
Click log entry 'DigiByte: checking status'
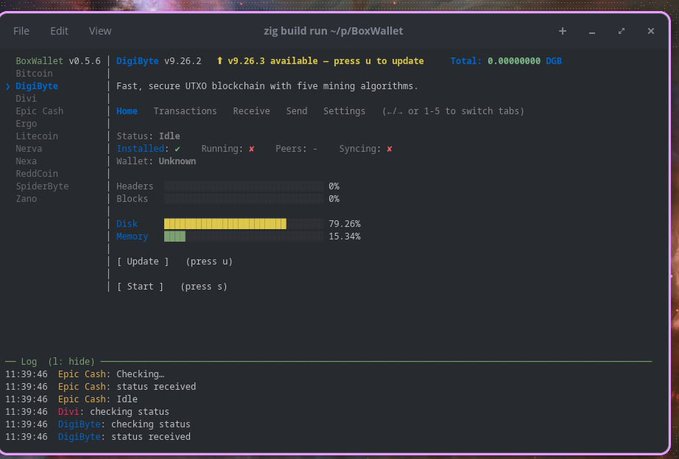coord(124,424)
